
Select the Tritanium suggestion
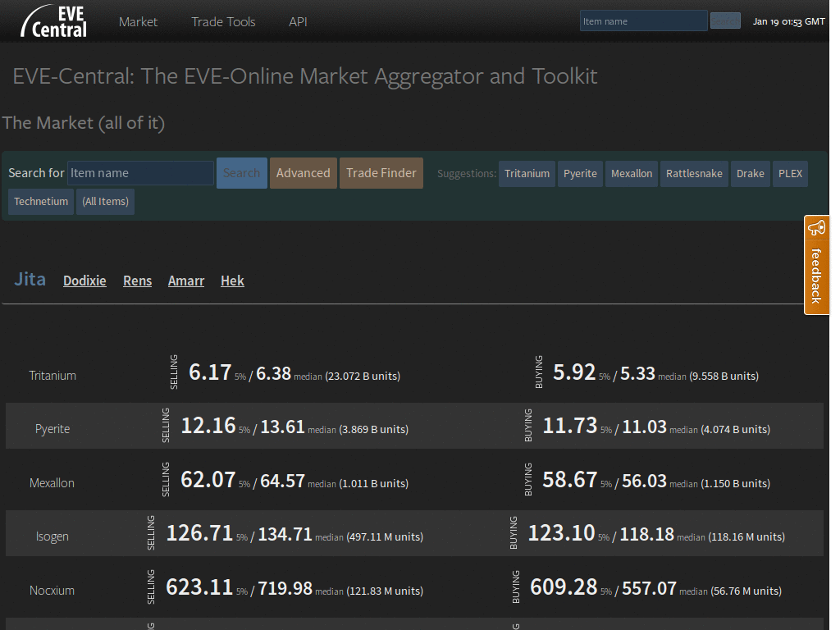pos(527,174)
